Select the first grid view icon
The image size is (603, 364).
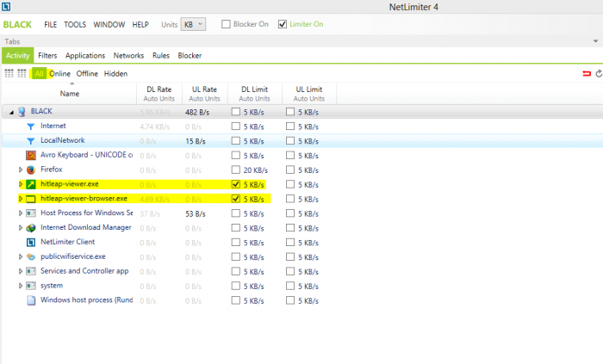(x=9, y=73)
